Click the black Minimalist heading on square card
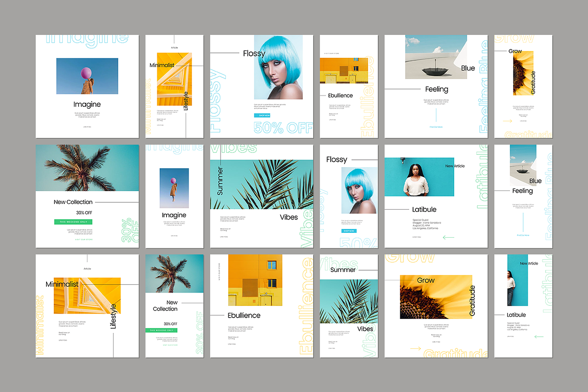 click(x=62, y=284)
